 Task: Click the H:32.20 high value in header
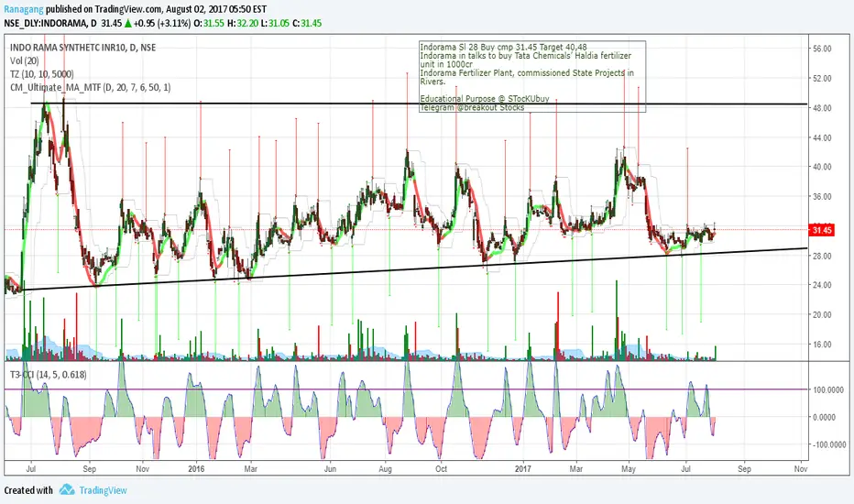[243, 23]
